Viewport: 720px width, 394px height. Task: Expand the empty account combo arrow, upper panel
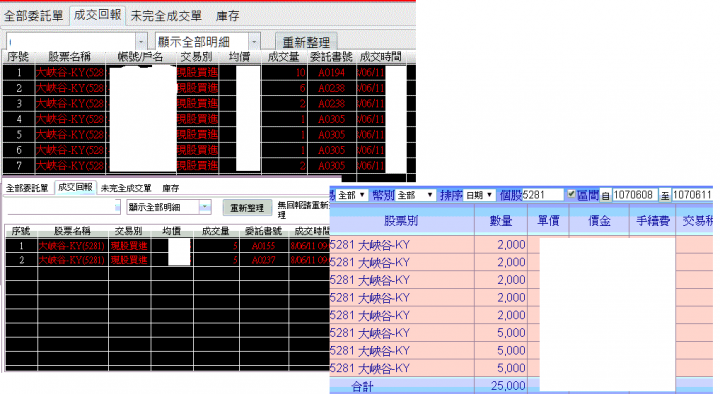pos(141,42)
